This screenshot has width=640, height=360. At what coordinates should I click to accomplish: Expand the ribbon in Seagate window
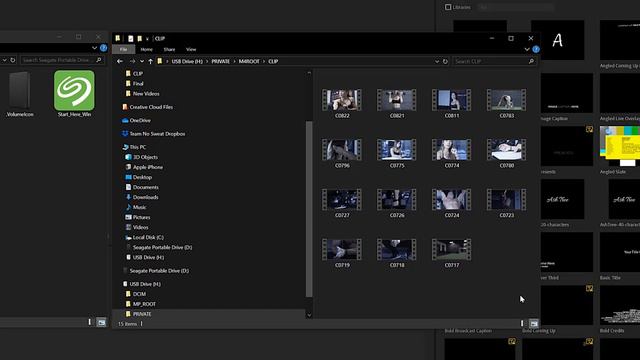(x=95, y=48)
